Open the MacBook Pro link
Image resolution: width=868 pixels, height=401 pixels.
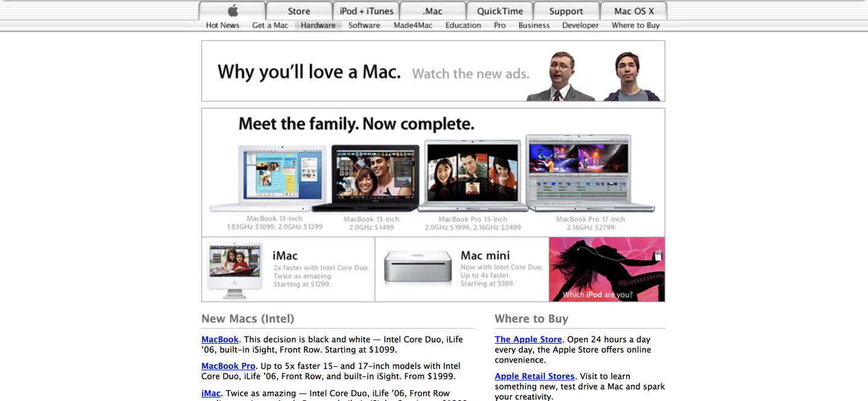[228, 365]
